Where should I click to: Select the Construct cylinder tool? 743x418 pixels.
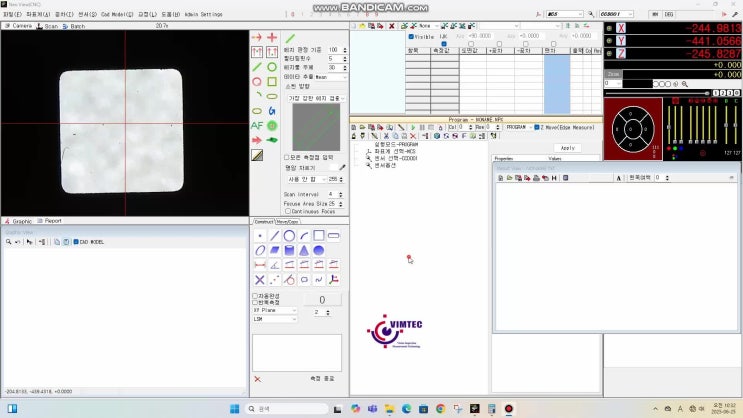coord(289,250)
